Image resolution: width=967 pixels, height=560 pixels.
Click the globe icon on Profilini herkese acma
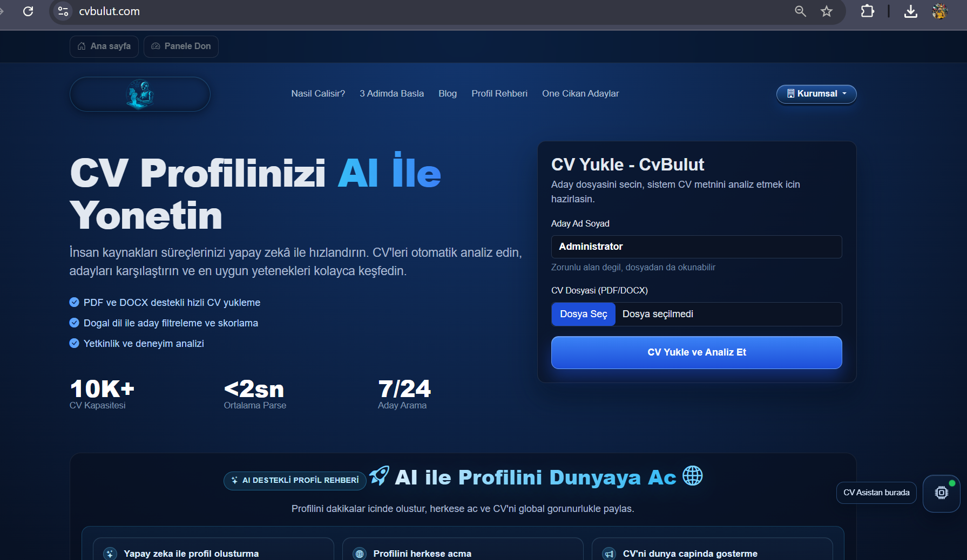point(360,554)
